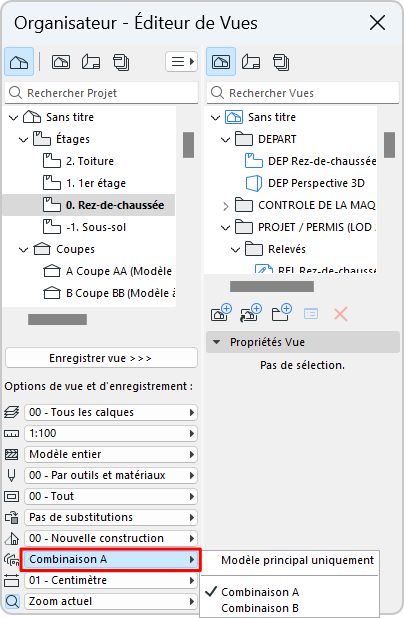The width and height of the screenshot is (404, 618).
Task: Focus the Rechercher Projet search field
Action: point(101,93)
